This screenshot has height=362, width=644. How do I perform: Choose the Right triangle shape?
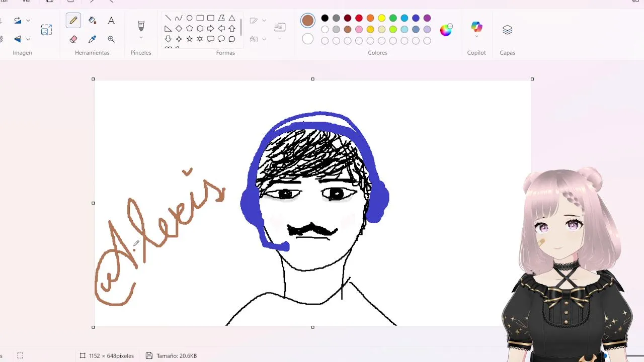coord(168,29)
